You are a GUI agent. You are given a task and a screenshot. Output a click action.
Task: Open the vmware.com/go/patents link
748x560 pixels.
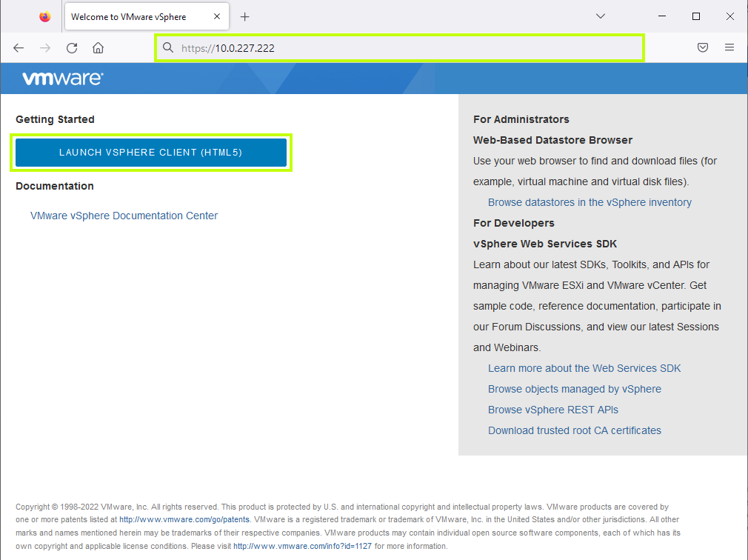click(184, 519)
